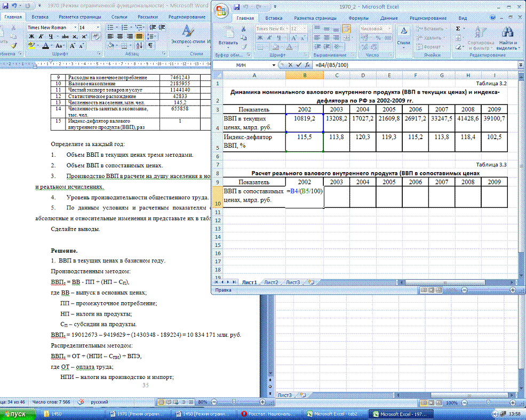Click the Sort icon in Word's paragraph group
Viewport: 526px width, 420px height.
(140, 46)
